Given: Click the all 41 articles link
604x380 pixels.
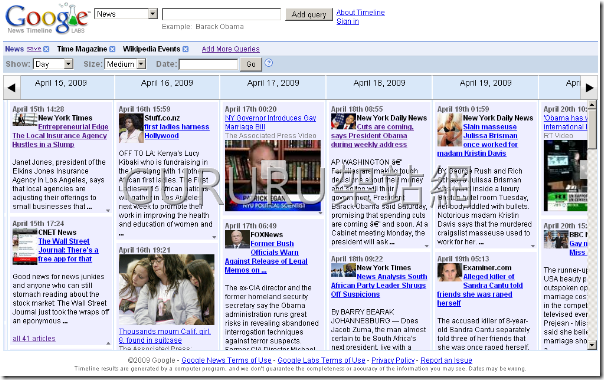Looking at the screenshot, I should [34, 338].
